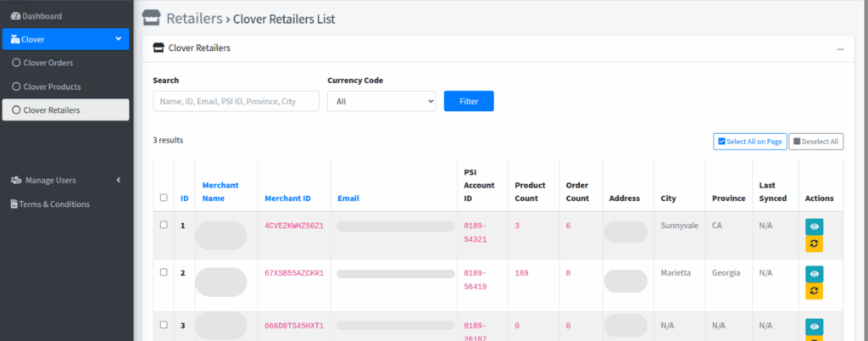
Task: Click order count 8 in row 2
Action: pos(569,273)
